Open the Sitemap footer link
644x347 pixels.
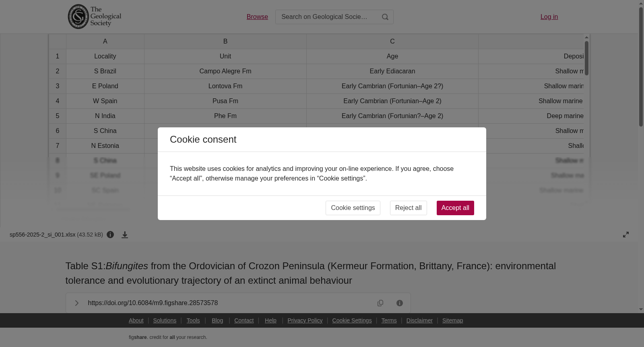click(x=452, y=320)
